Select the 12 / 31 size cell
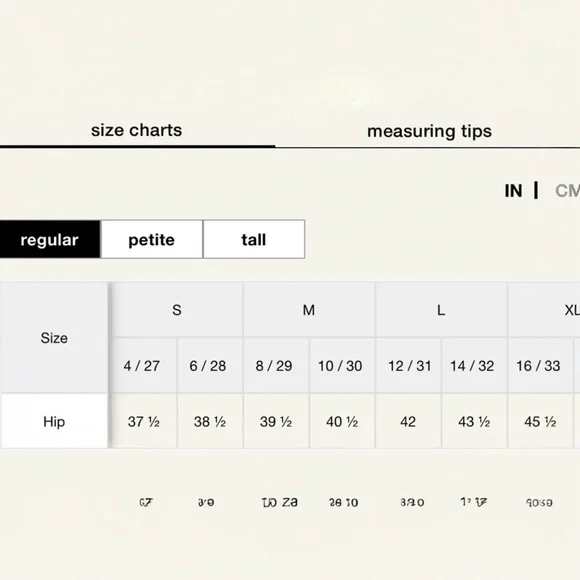This screenshot has height=580, width=580. click(408, 365)
